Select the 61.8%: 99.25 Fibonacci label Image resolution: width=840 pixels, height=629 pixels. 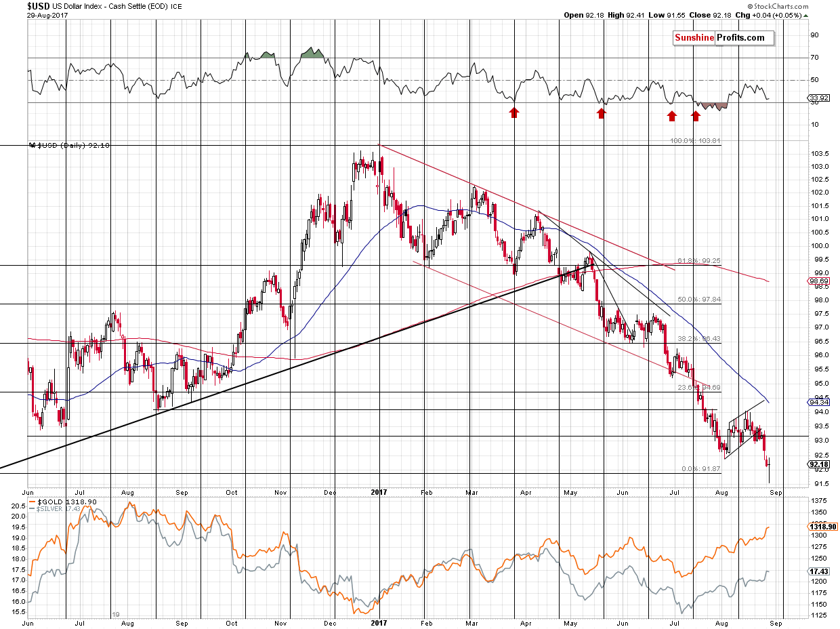pos(698,260)
